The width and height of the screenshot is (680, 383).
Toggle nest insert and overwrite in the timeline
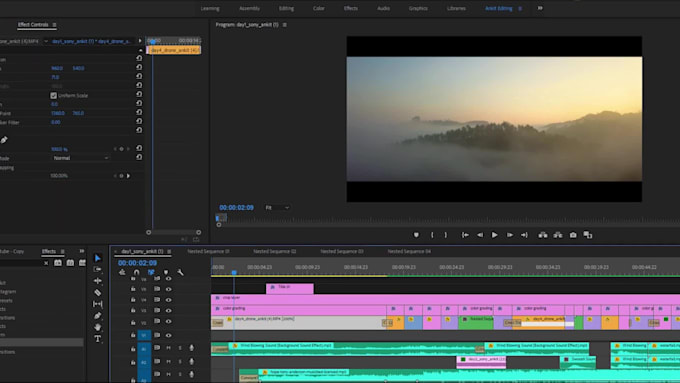coord(122,272)
